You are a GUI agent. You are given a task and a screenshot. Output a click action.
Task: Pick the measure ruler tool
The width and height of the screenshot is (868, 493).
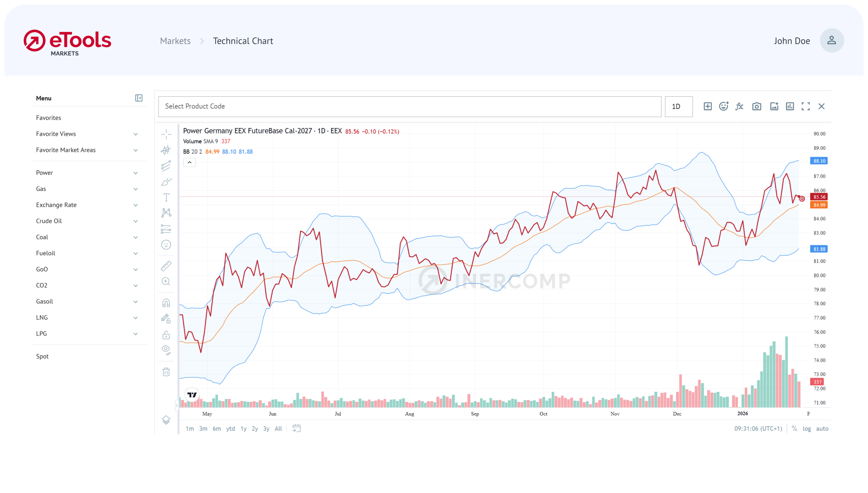[166, 266]
